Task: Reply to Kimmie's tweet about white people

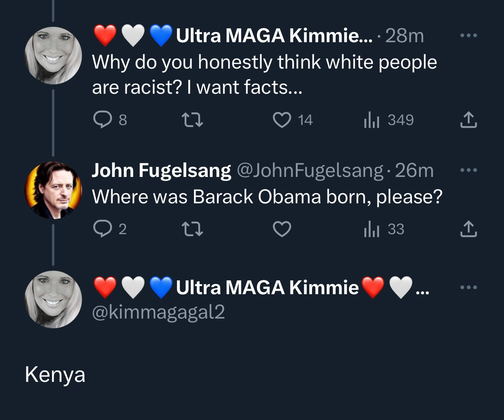Action: [x=110, y=120]
